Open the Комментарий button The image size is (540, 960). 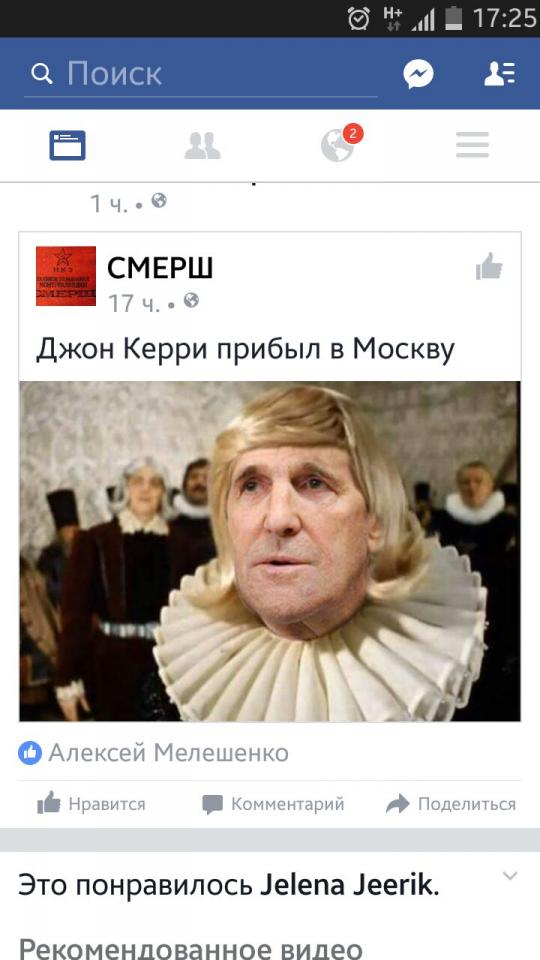pos(273,804)
